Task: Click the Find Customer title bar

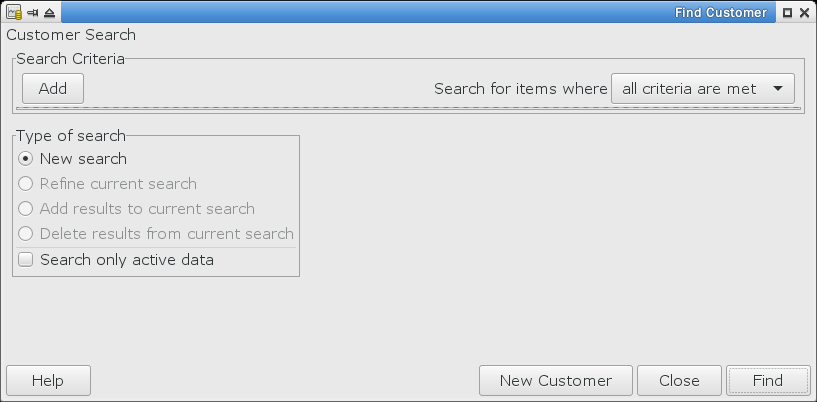Action: (x=418, y=12)
